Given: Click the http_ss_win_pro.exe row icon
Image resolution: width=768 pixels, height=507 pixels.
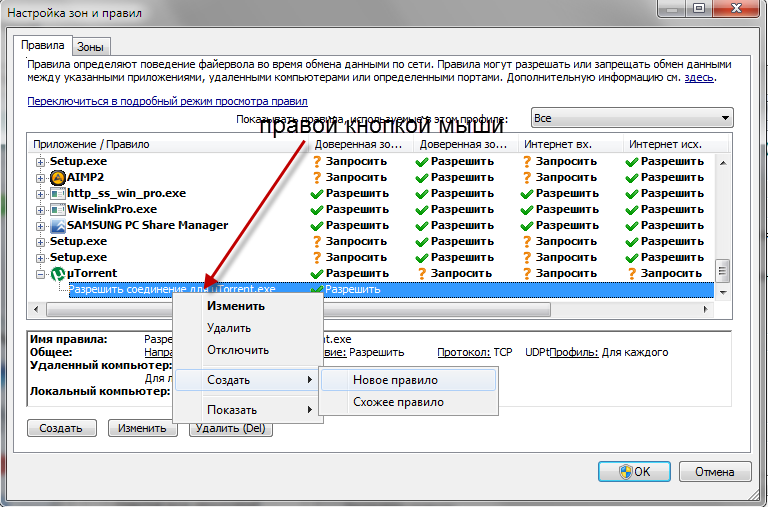Looking at the screenshot, I should tap(57, 193).
